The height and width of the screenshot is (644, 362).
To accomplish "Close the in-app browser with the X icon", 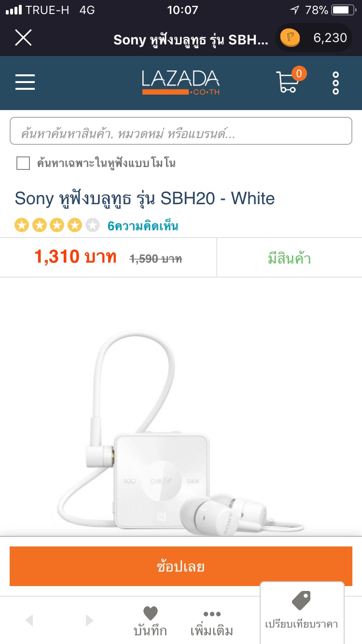I will tap(23, 38).
